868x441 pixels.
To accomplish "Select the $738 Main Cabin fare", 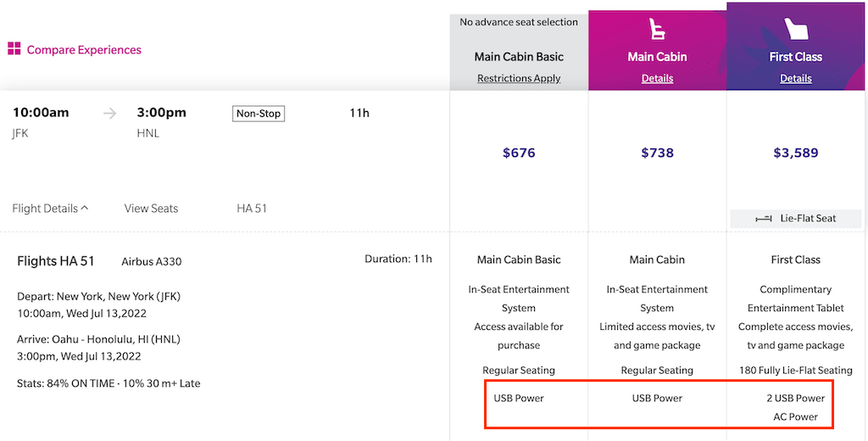I will 657,153.
